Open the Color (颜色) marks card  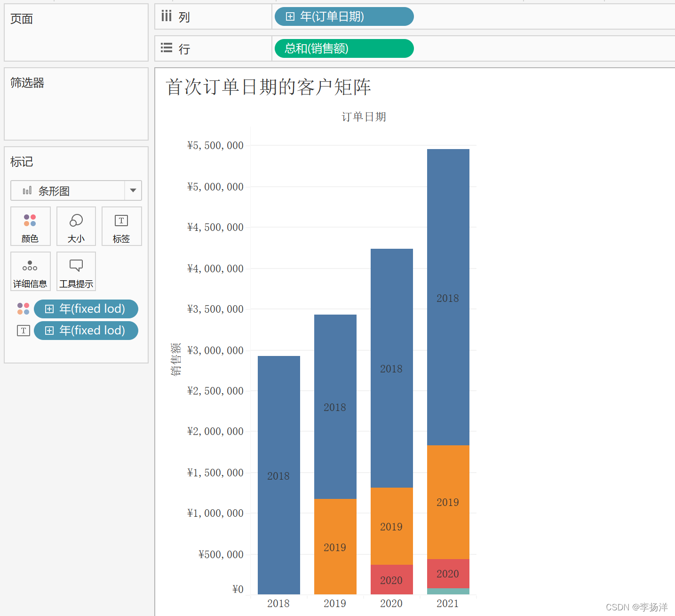(x=30, y=226)
